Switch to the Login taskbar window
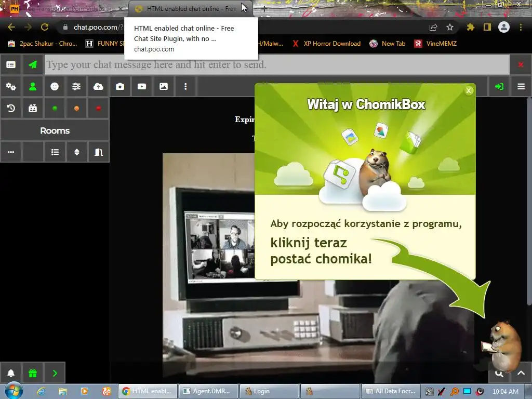532x399 pixels. pos(269,391)
